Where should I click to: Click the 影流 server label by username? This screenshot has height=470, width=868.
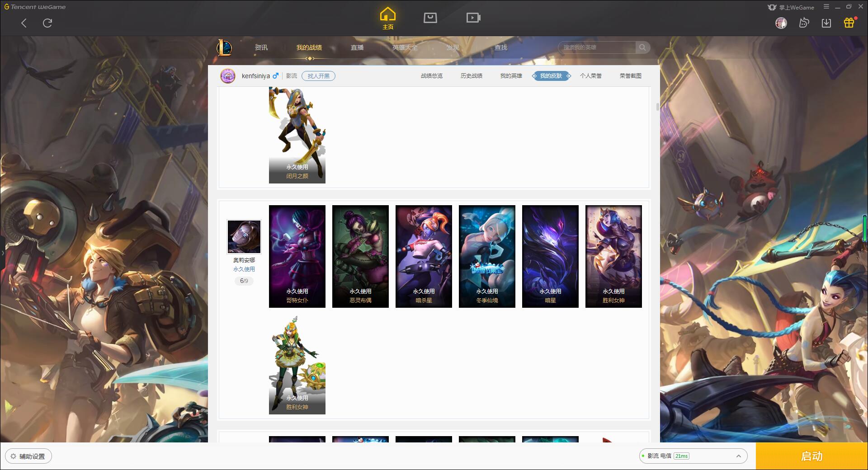(x=292, y=76)
